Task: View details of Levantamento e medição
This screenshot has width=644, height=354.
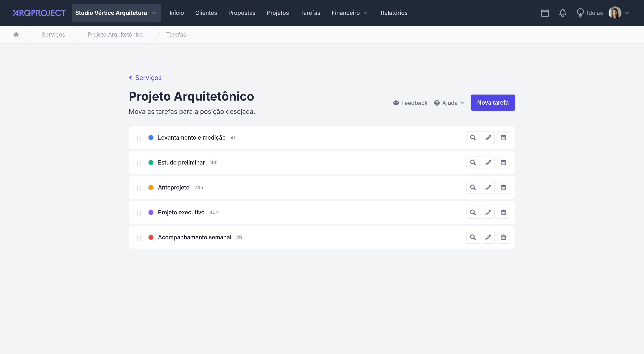Action: (x=473, y=137)
